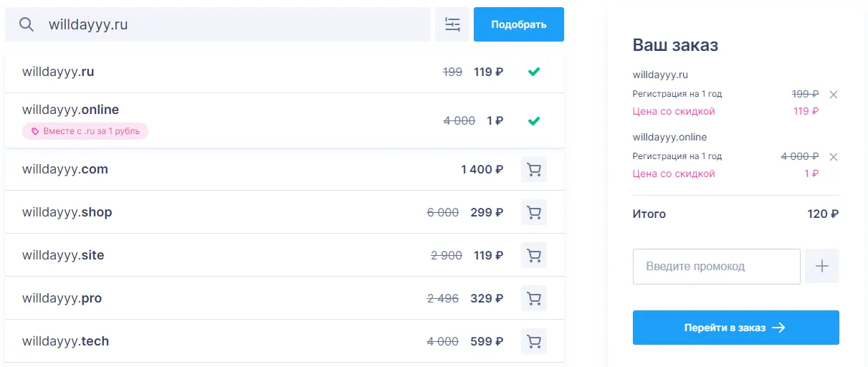Add willdayyy.tech to cart
Viewport: 868px width, 367px height.
coord(534,342)
